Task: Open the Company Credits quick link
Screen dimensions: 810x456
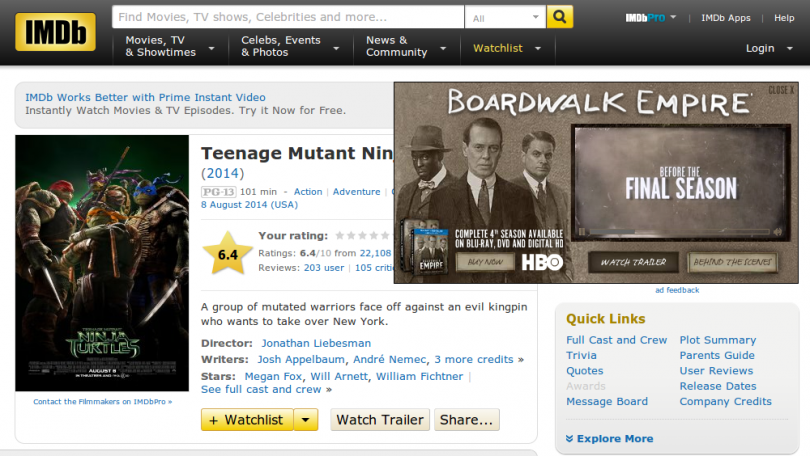Action: point(725,401)
